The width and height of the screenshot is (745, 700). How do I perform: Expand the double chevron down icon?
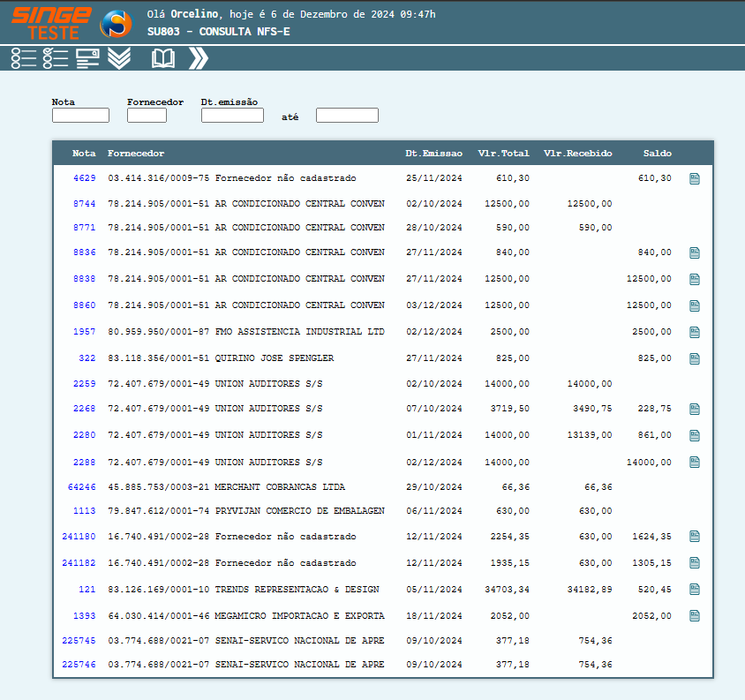(x=119, y=58)
